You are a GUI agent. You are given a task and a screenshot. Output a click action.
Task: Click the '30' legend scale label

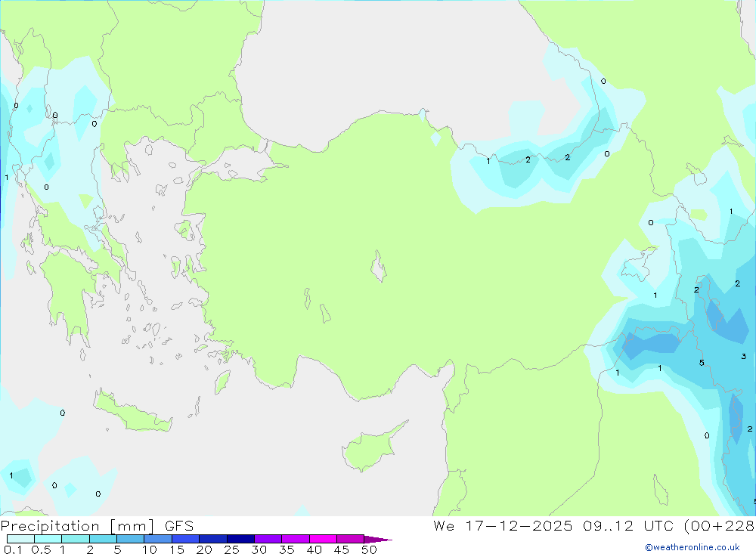[259, 549]
